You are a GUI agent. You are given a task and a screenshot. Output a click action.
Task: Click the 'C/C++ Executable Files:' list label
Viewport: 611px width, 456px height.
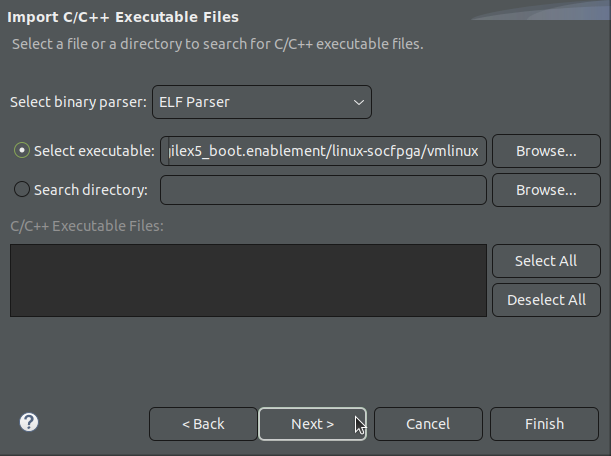[x=86, y=226]
